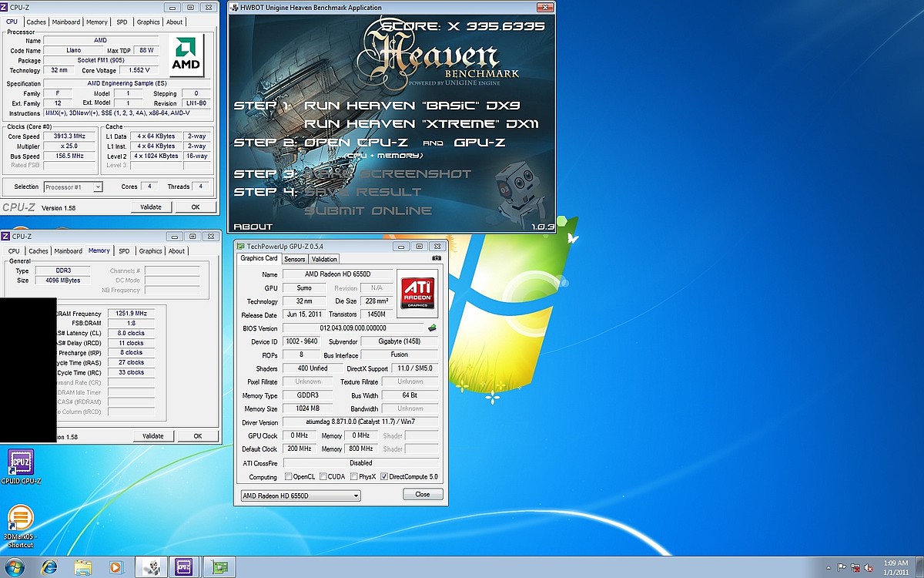Click the GPU name field AMD Radeon HD 6550D

click(x=337, y=274)
